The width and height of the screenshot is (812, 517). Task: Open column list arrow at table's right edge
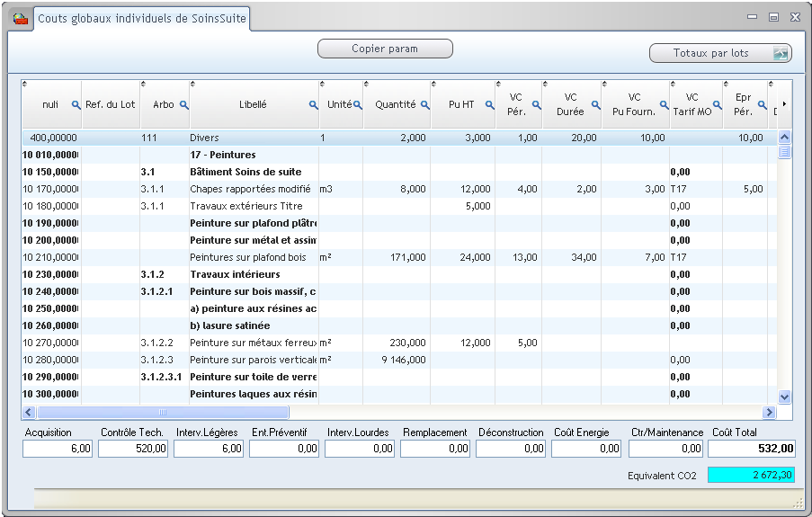[x=783, y=104]
